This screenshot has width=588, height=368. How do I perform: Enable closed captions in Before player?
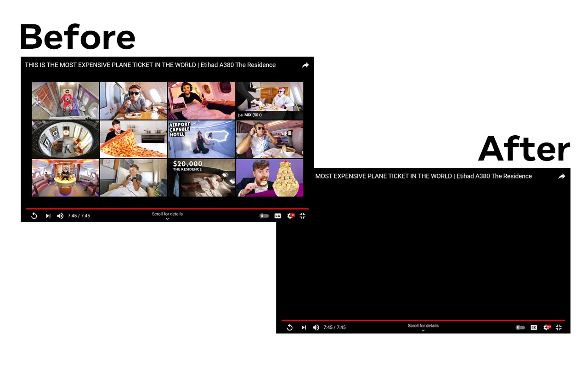point(277,216)
